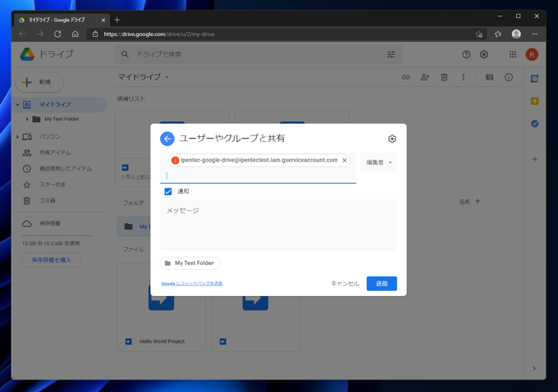Click the browser home button
This screenshot has height=392, width=558.
(x=75, y=34)
